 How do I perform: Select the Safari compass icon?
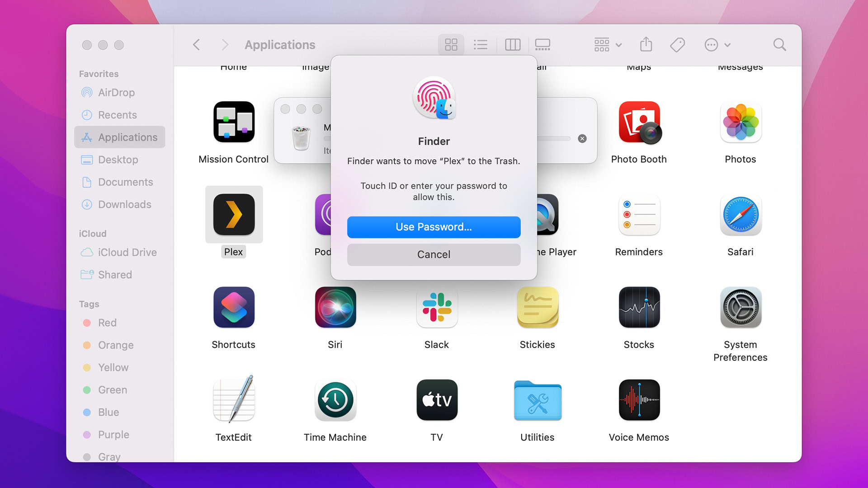740,215
